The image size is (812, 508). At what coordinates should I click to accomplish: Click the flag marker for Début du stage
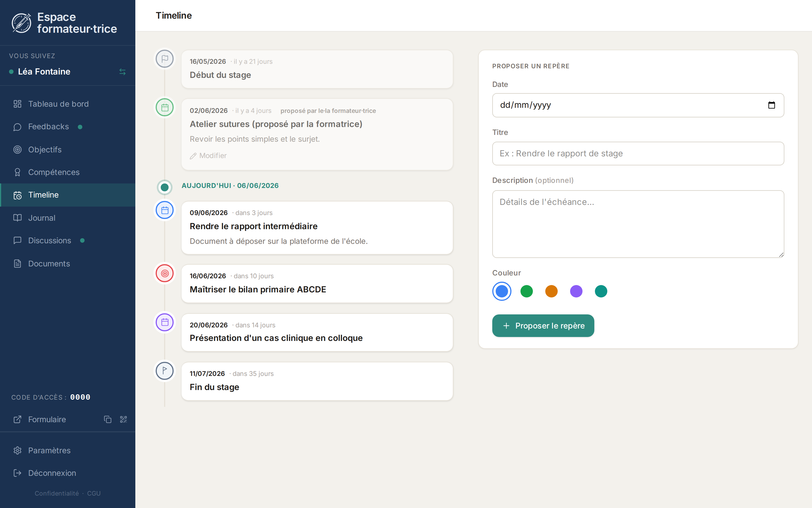tap(165, 59)
